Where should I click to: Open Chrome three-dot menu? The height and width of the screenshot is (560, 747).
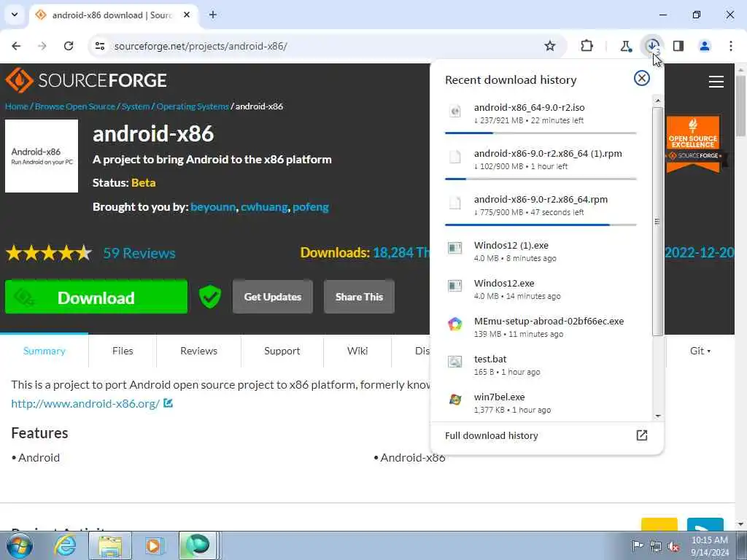(731, 46)
